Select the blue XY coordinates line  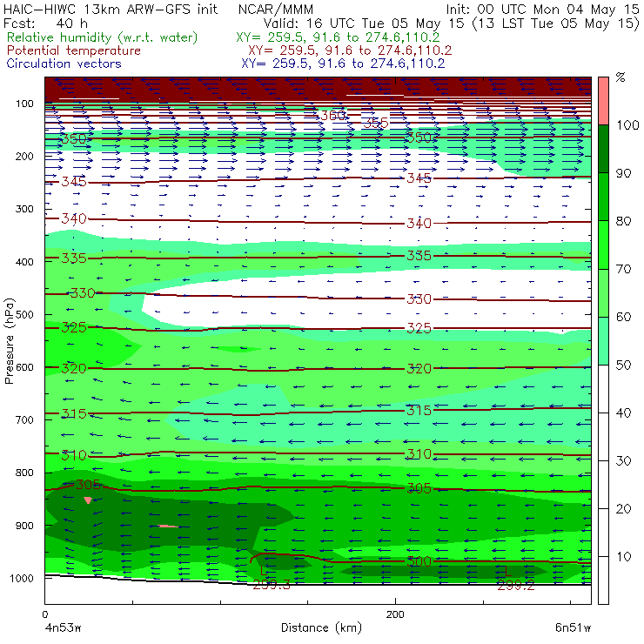click(x=343, y=64)
